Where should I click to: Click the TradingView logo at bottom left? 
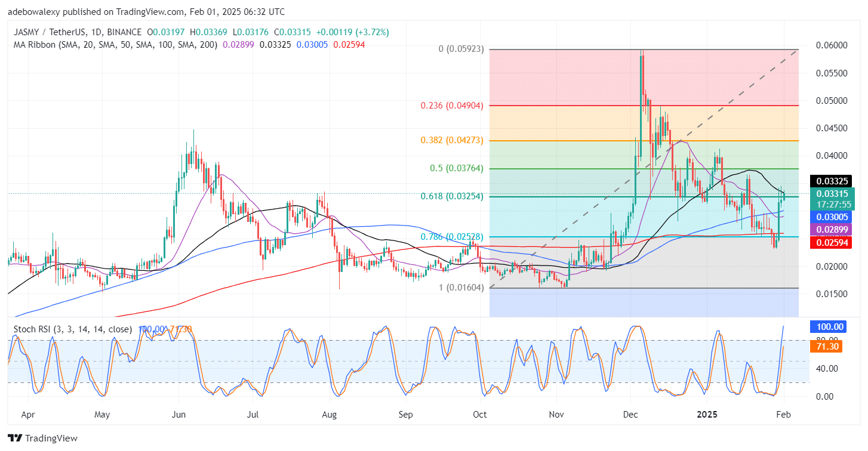point(43,438)
